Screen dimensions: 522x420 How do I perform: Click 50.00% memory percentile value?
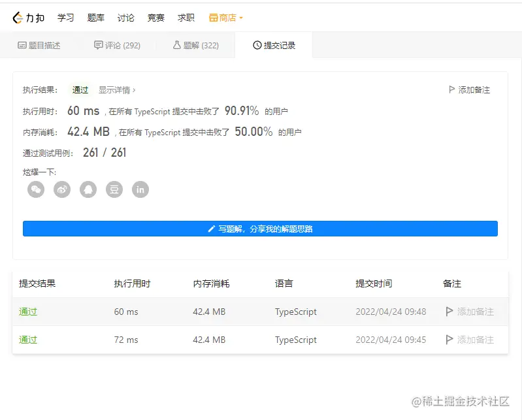(x=253, y=131)
